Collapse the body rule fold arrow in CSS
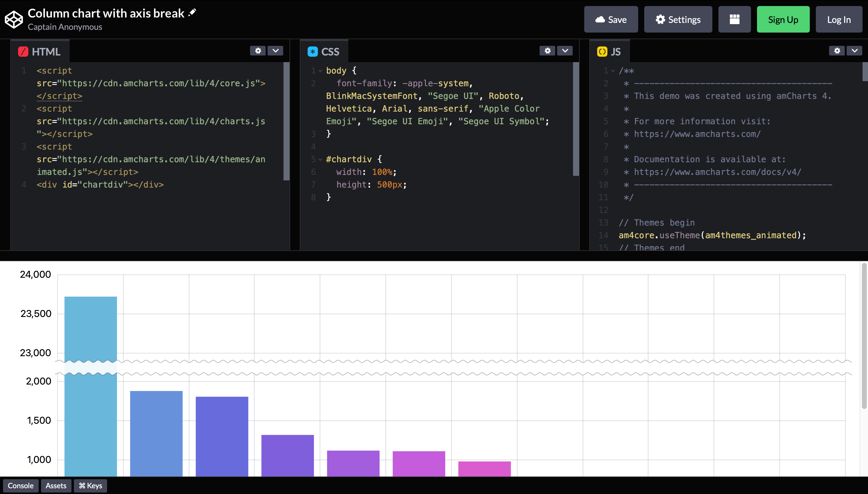This screenshot has width=868, height=494. point(320,71)
